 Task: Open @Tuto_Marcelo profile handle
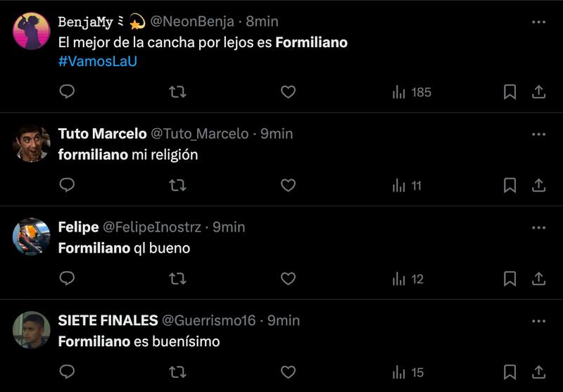pyautogui.click(x=200, y=134)
